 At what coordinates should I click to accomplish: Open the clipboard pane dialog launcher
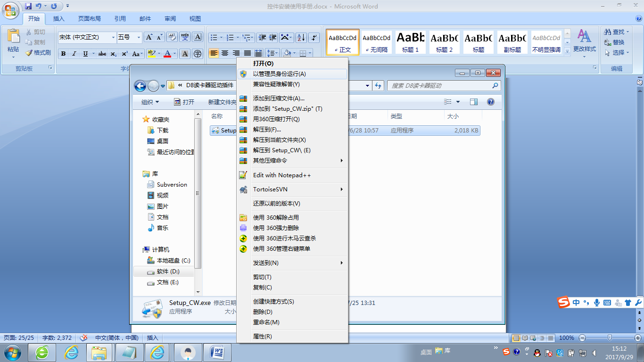coord(50,68)
